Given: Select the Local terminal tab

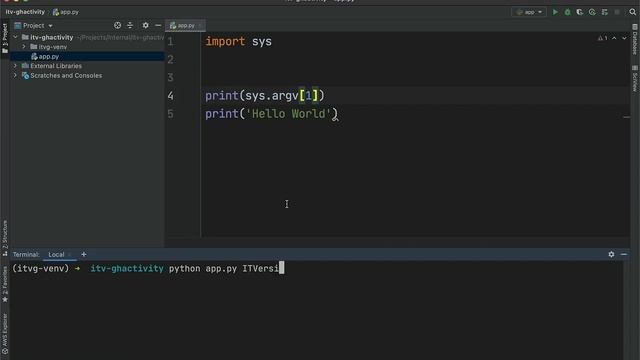Looking at the screenshot, I should point(56,254).
